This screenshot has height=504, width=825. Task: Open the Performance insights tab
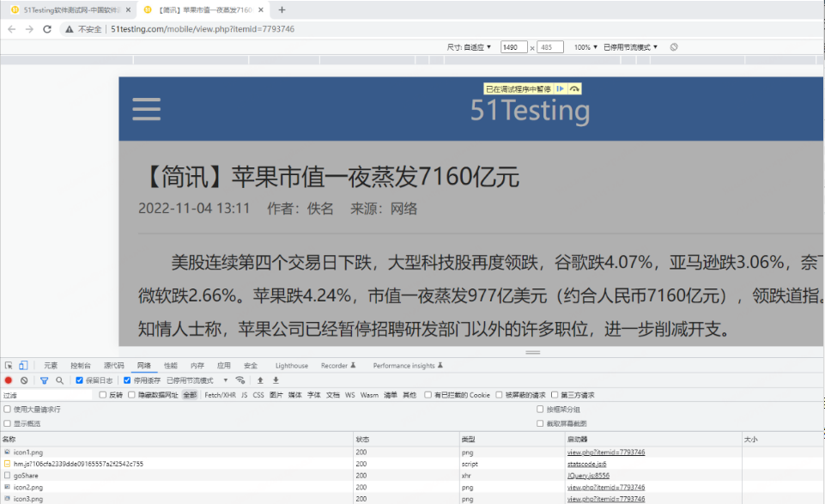coord(408,365)
